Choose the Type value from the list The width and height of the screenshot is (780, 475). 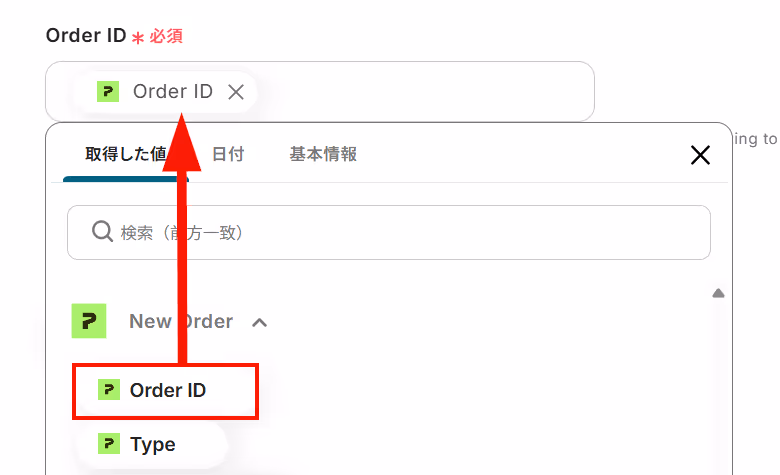(152, 444)
